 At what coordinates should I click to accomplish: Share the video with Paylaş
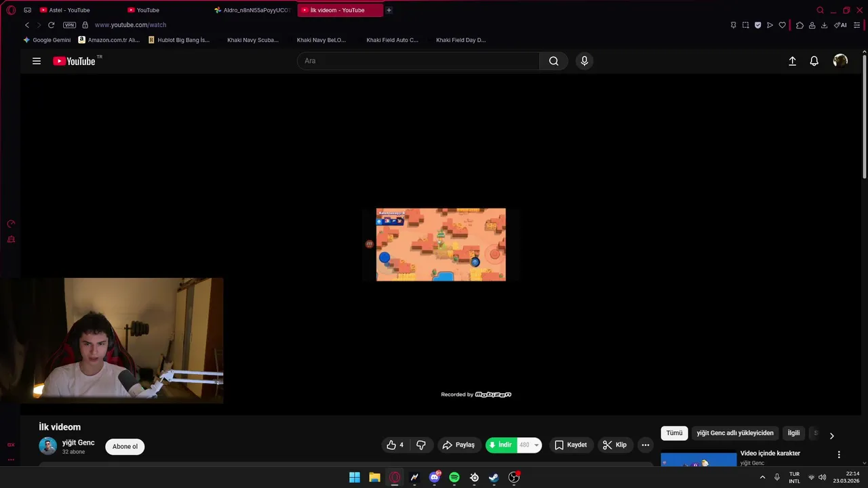tap(458, 445)
